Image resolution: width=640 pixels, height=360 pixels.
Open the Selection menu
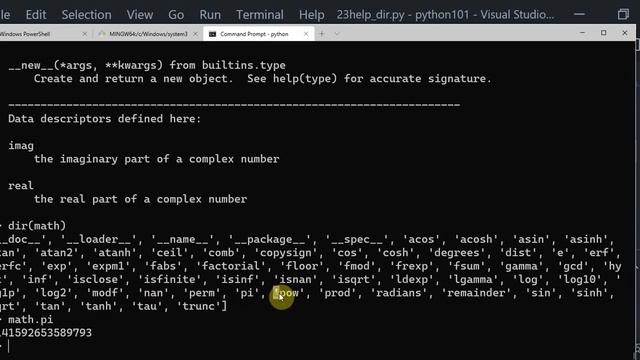86,15
